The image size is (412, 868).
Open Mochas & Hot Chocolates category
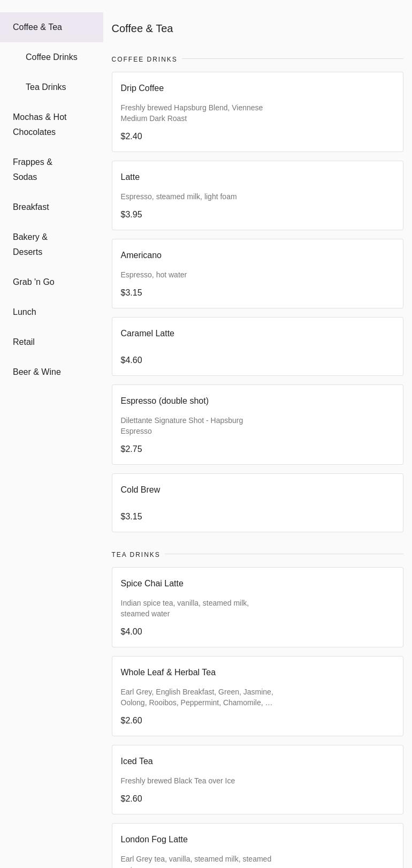(40, 125)
